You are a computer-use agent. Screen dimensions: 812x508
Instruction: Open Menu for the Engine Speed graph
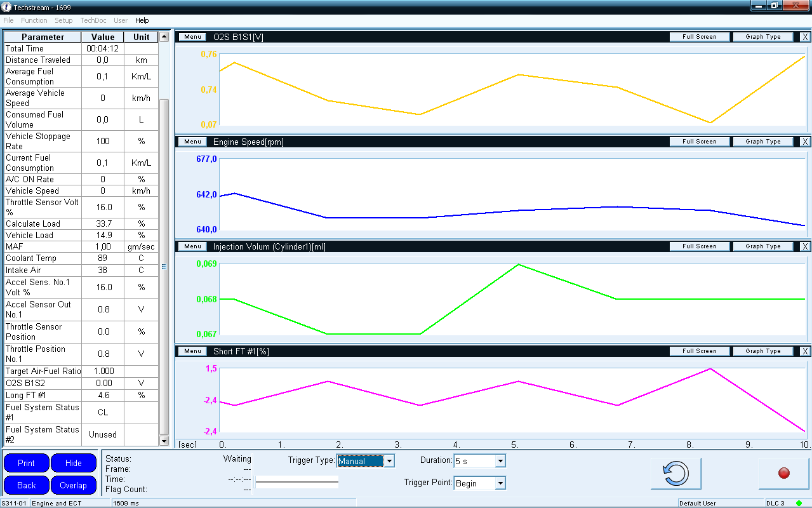(192, 142)
